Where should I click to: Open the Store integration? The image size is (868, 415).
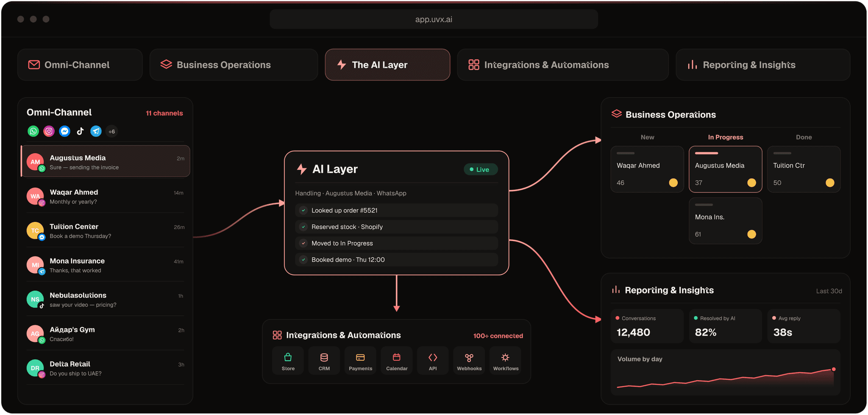click(288, 361)
